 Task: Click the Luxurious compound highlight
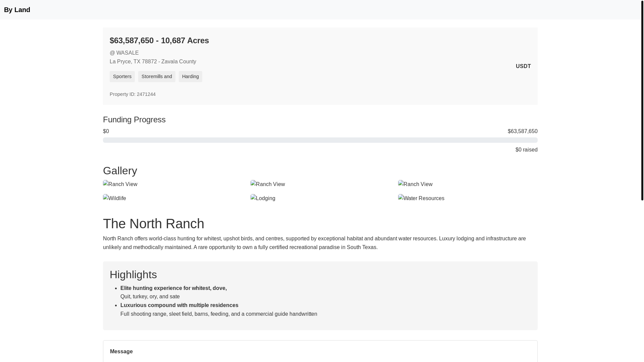coord(179,305)
